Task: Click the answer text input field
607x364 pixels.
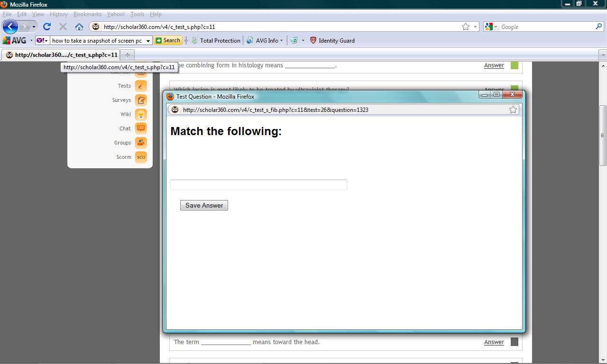Action: (258, 185)
